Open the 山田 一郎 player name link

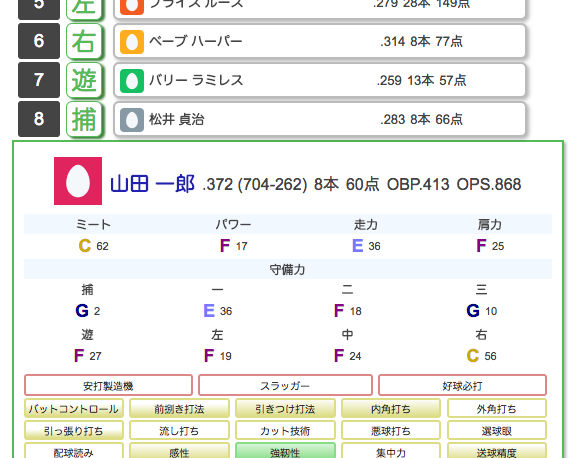153,184
